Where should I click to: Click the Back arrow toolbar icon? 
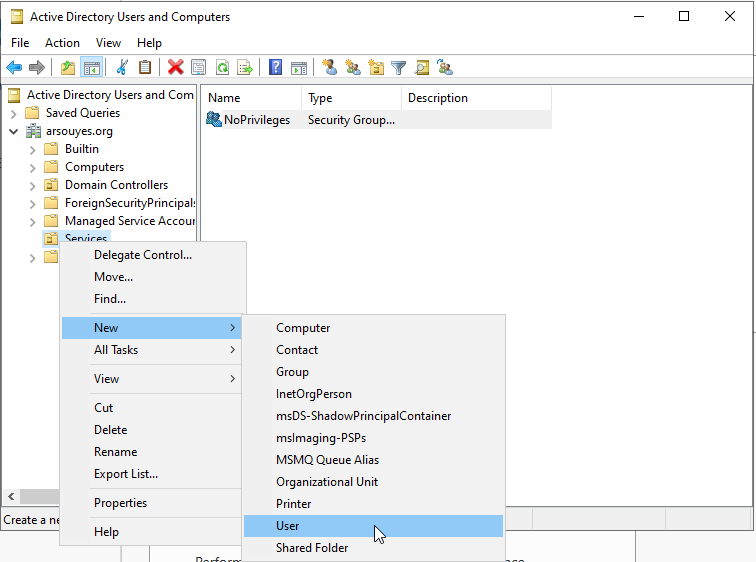(14, 67)
